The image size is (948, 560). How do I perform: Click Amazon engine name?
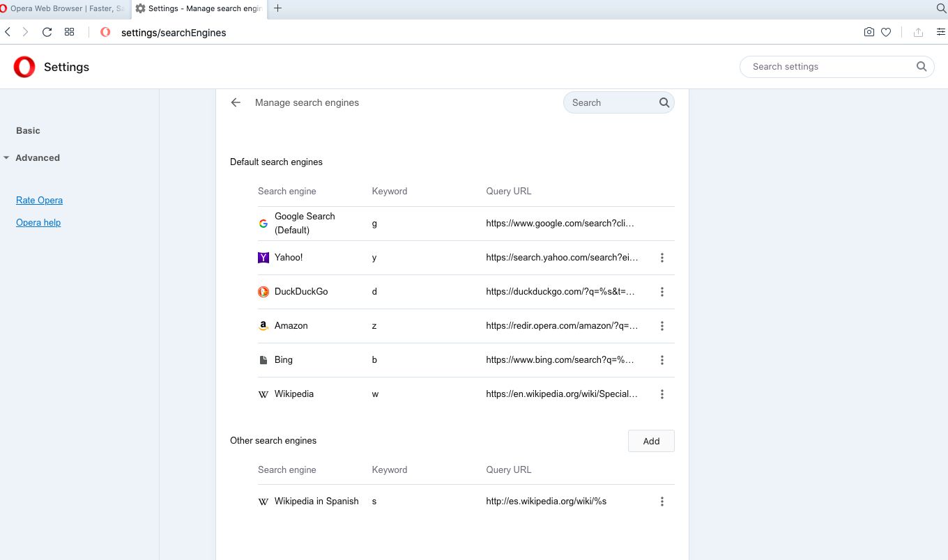291,325
